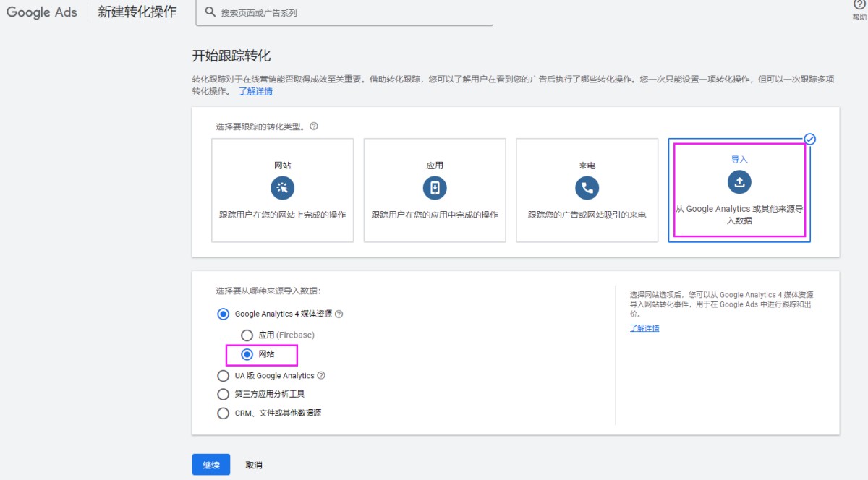Image resolution: width=868 pixels, height=480 pixels.
Task: Click the help question mark icon at top right
Action: 859,5
